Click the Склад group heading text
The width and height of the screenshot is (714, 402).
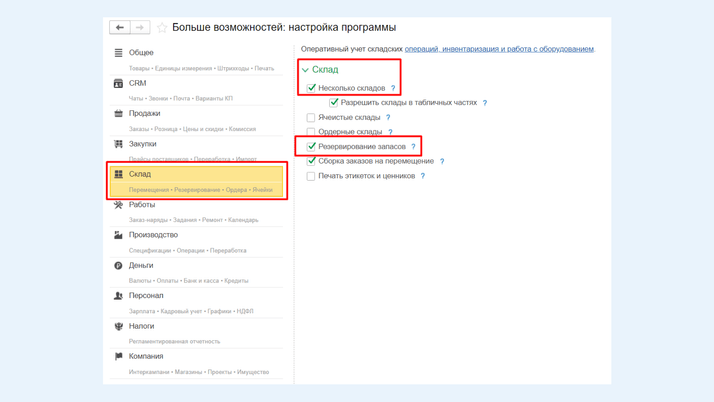pos(325,70)
